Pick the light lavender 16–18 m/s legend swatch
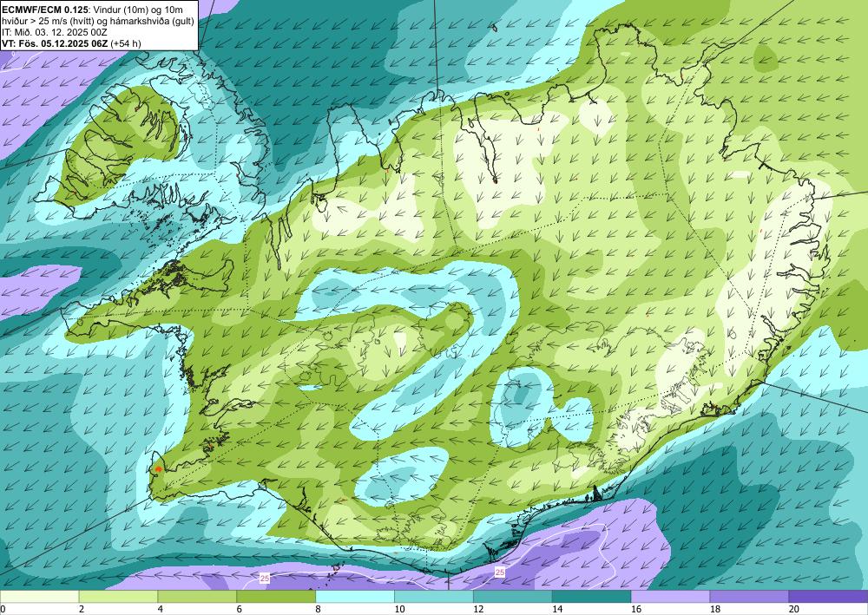The width and height of the screenshot is (868, 615). click(x=670, y=596)
